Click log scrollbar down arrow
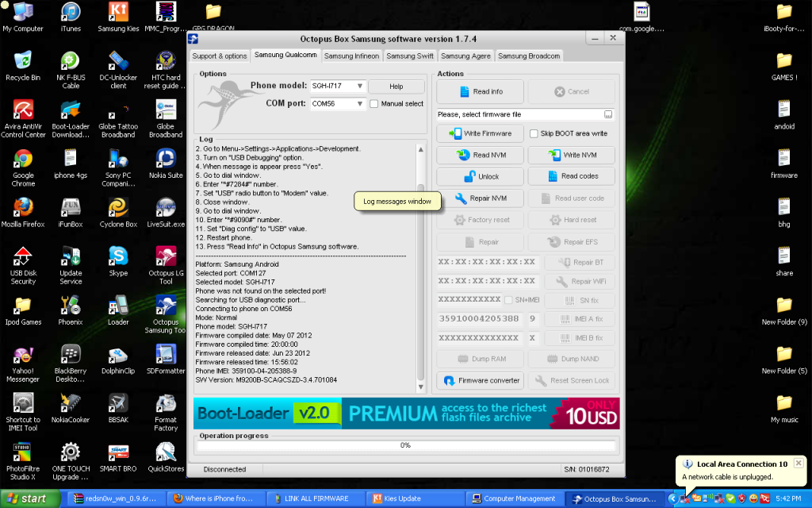This screenshot has height=508, width=812. 420,387
